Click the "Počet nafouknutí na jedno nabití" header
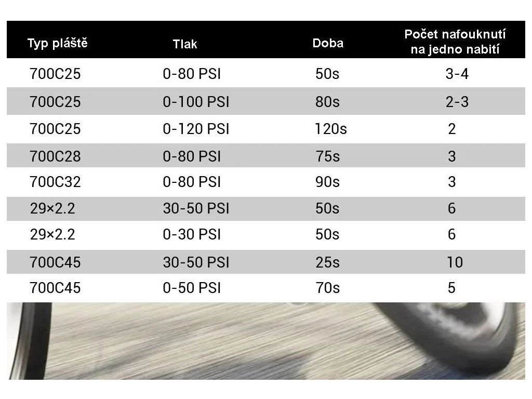This screenshot has height=399, width=532. (455, 43)
